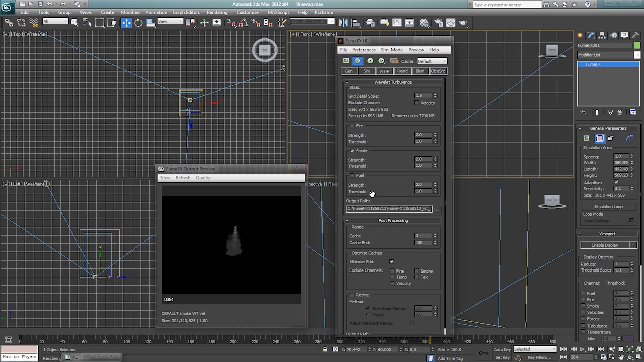This screenshot has height=362, width=644.
Task: Click the Key Filters button
Action: (x=539, y=357)
